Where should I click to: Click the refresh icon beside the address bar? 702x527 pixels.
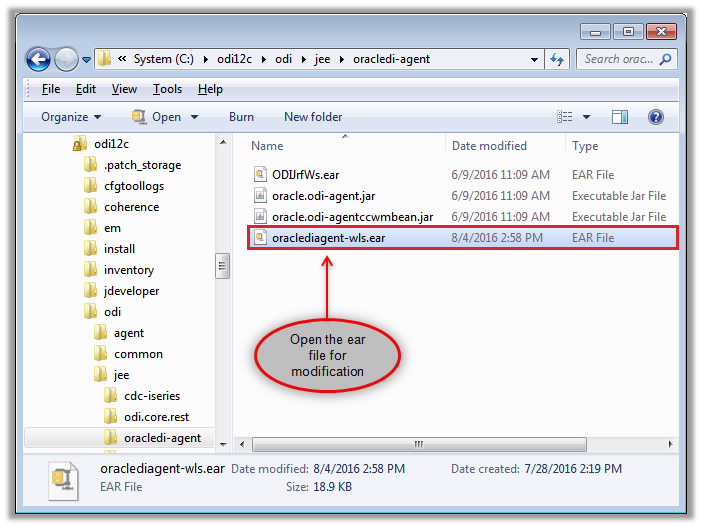[x=557, y=59]
